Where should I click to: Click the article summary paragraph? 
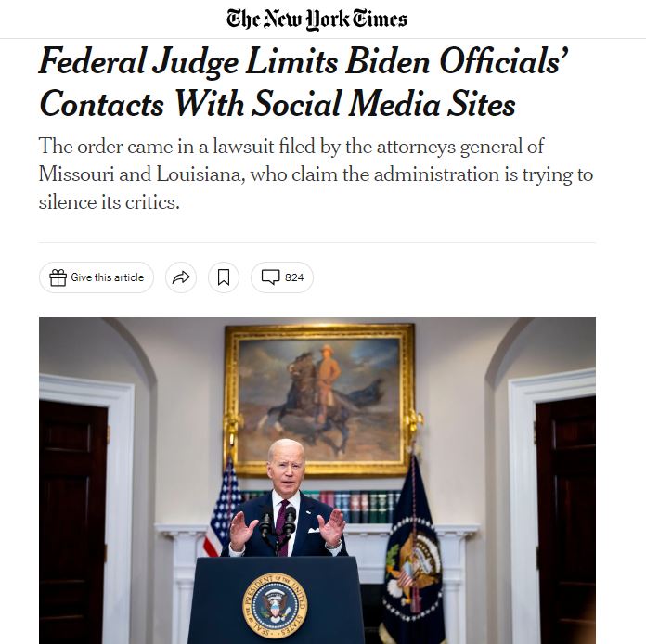click(x=316, y=174)
